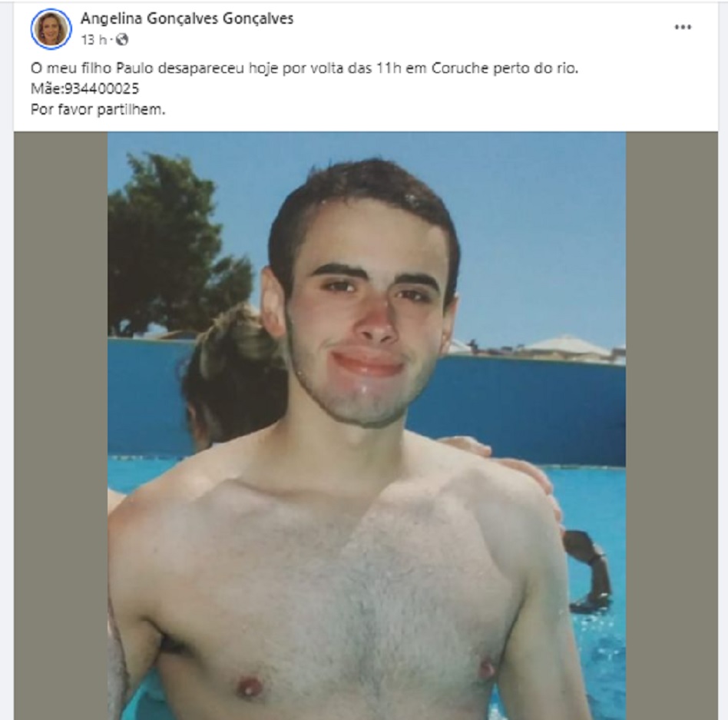Open the post via '13 h' timestamp

(94, 40)
